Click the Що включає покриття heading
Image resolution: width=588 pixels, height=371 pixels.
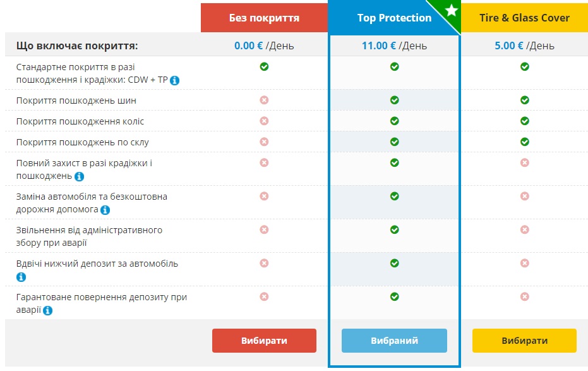77,46
